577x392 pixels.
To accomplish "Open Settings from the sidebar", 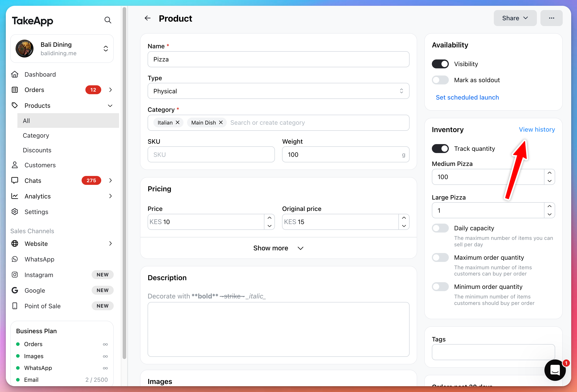I will [x=37, y=212].
